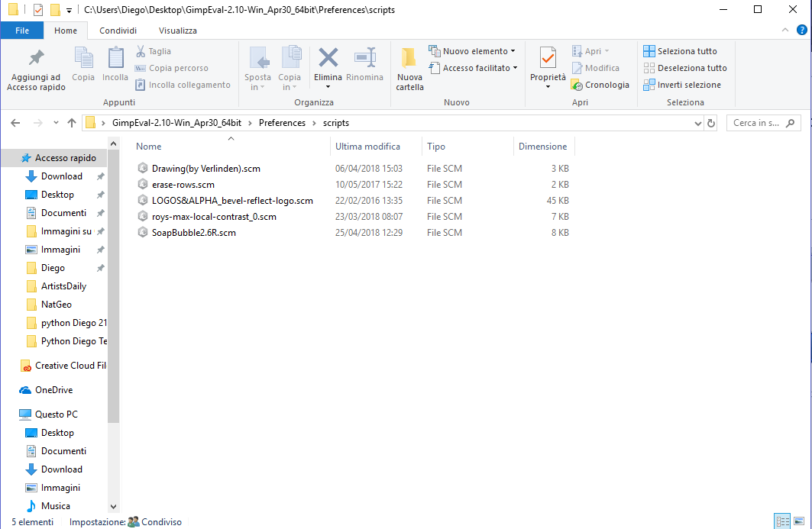Click the properties icon in quick access toolbar

tap(37, 10)
